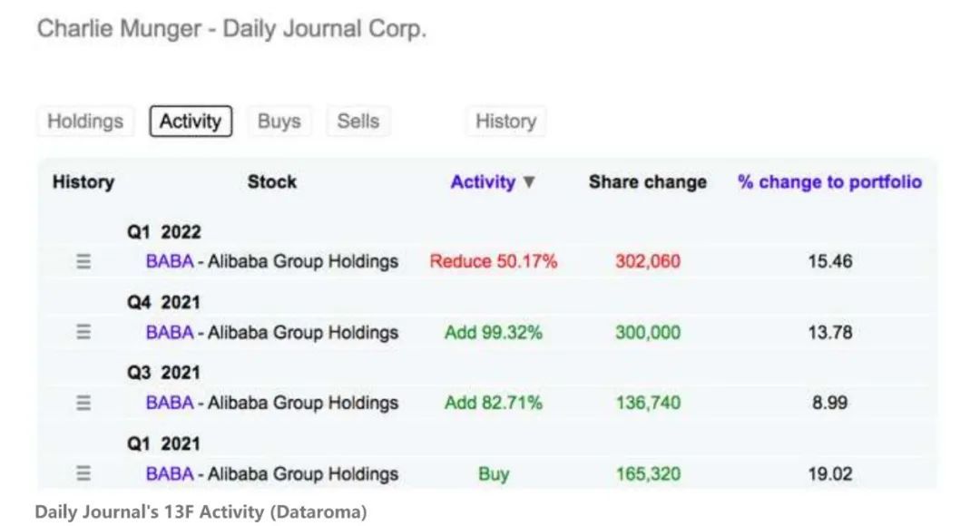
Task: Select the Activity tab
Action: [191, 122]
